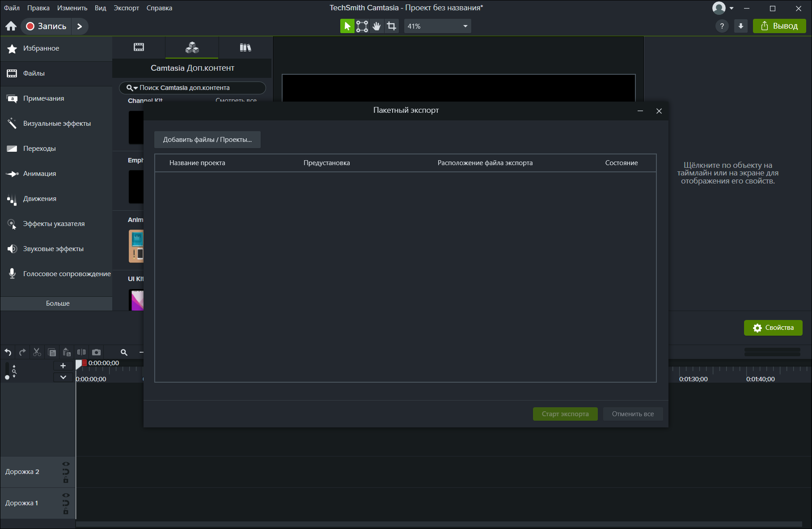This screenshot has height=529, width=812.
Task: Open the Файл menu
Action: pos(12,8)
